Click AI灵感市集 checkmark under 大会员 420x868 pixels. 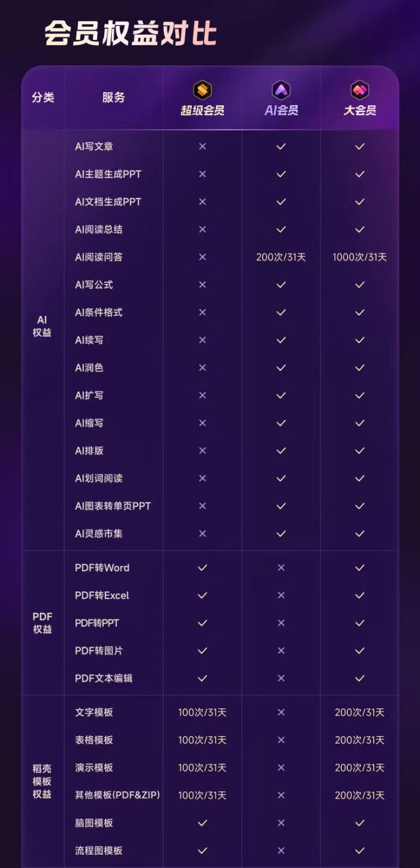[360, 534]
